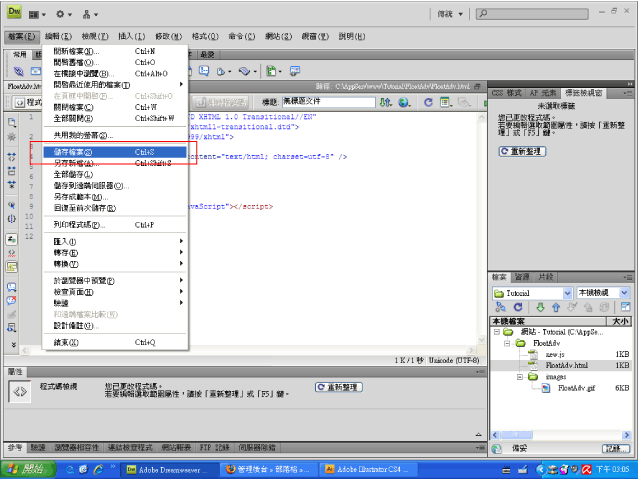Click the refresh button in tag inspector panel
The width and height of the screenshot is (638, 479).
522,151
